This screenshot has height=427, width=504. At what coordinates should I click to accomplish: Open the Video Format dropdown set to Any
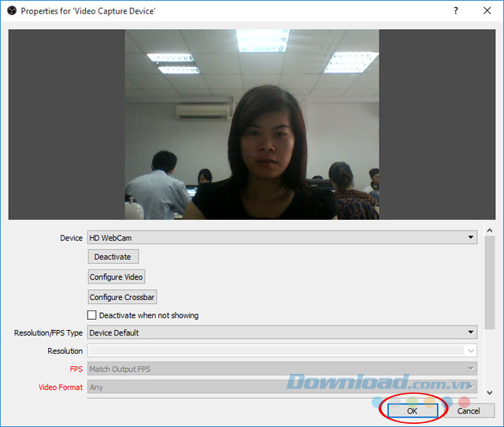[282, 387]
